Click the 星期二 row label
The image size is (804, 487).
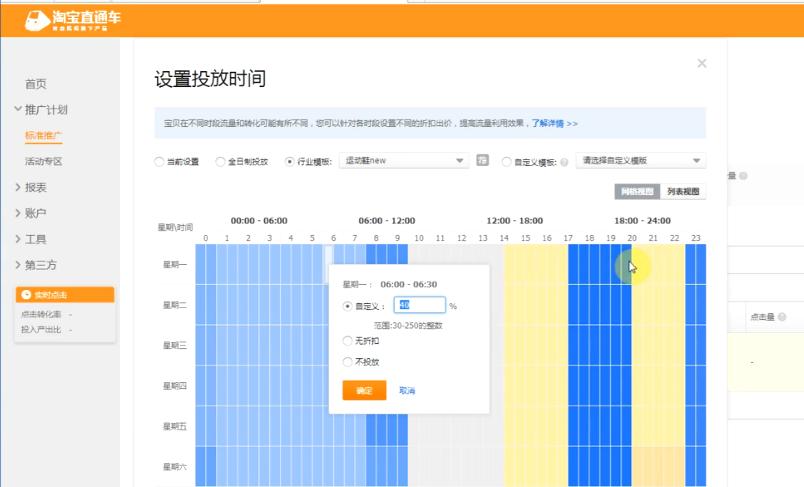[175, 305]
